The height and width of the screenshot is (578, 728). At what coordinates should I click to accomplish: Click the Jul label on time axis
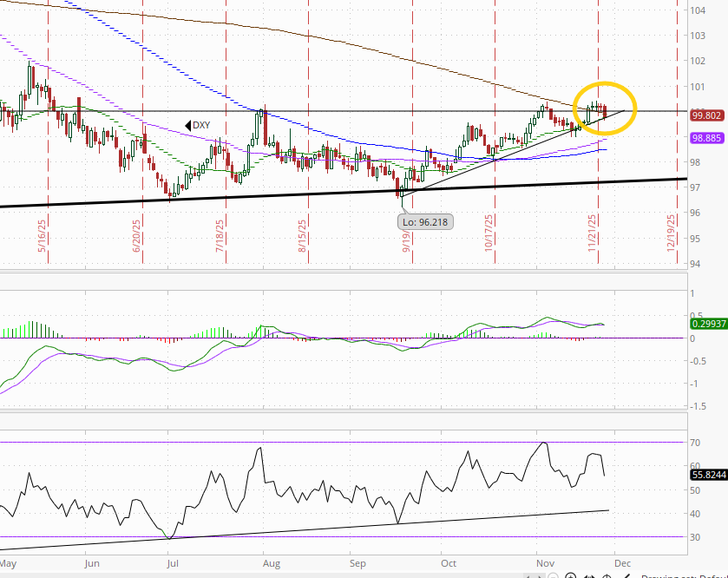pyautogui.click(x=173, y=563)
